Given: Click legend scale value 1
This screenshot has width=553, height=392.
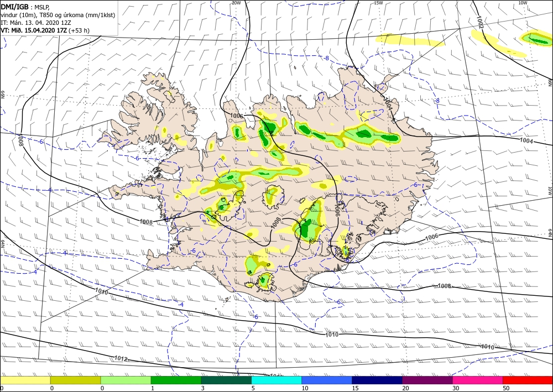Looking at the screenshot, I should tap(153, 388).
